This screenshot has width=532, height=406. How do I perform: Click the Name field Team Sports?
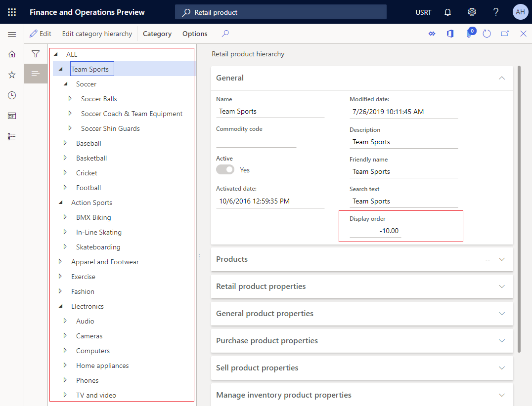click(x=270, y=112)
